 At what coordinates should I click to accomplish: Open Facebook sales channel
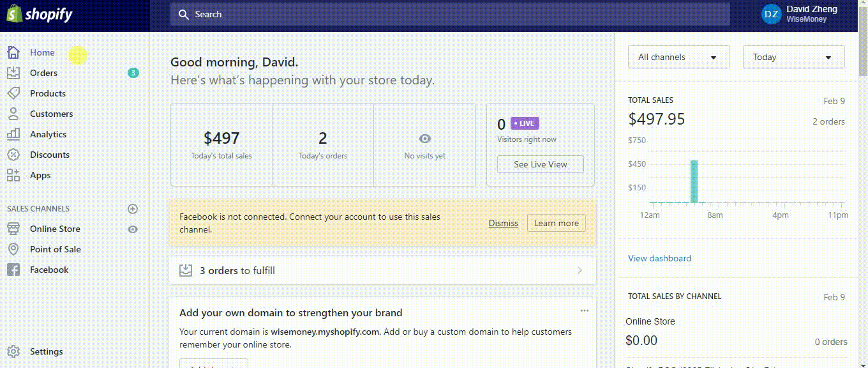pyautogui.click(x=49, y=270)
